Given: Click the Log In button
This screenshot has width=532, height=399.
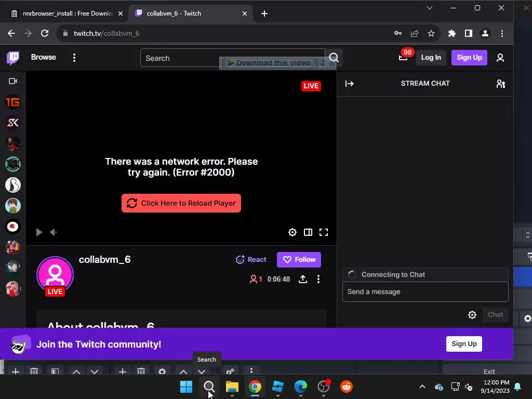Looking at the screenshot, I should pos(431,58).
